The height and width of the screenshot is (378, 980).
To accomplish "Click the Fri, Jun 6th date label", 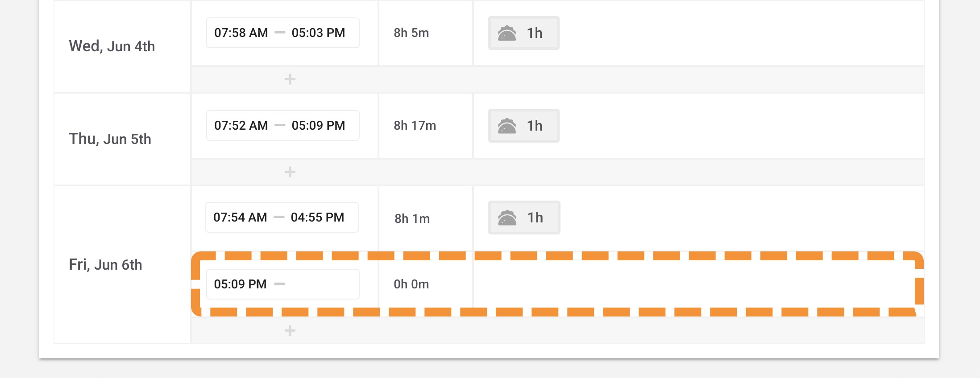I will 105,265.
